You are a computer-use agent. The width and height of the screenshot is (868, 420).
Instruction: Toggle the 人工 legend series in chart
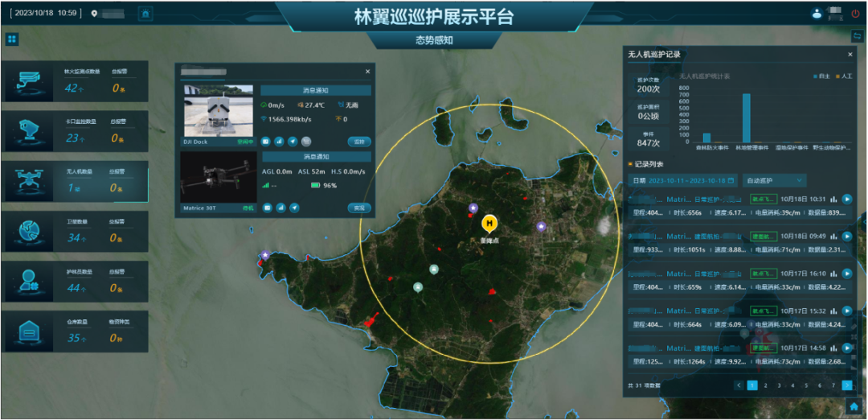[843, 76]
